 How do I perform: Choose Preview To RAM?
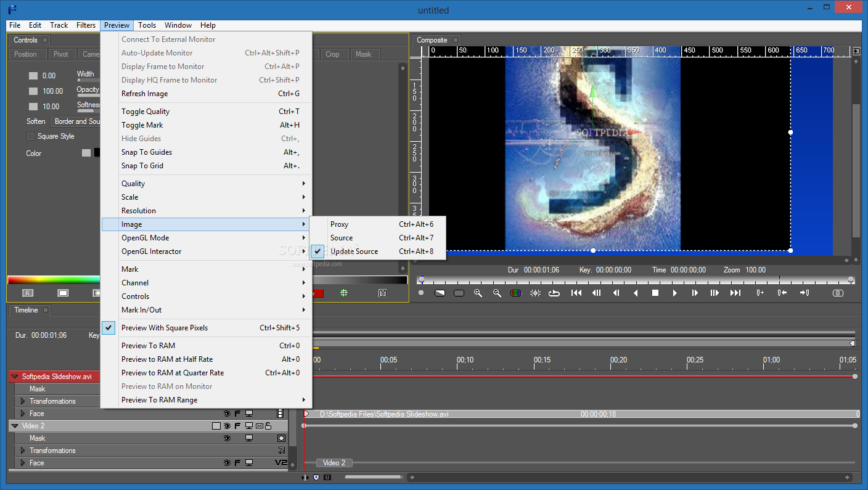[207, 346]
